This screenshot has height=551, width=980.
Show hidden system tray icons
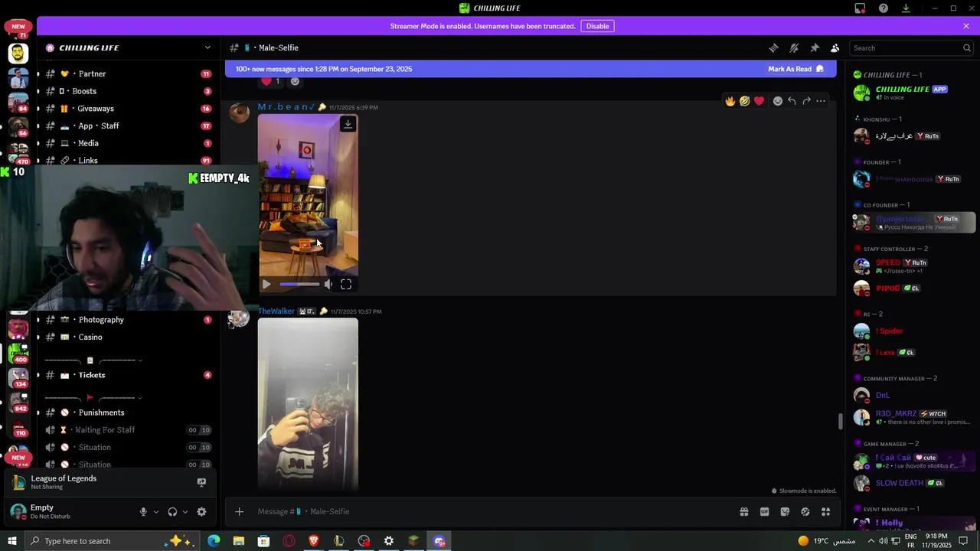point(871,541)
